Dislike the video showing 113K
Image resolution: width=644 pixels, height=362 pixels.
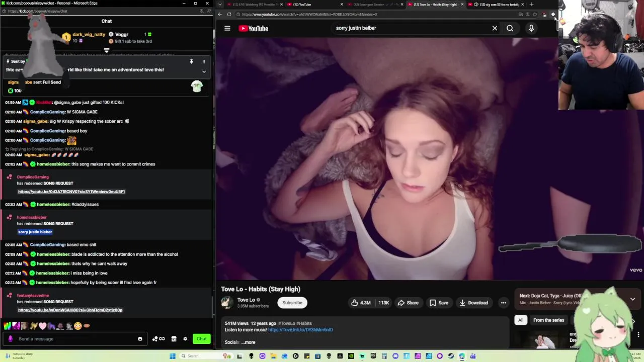point(383,303)
